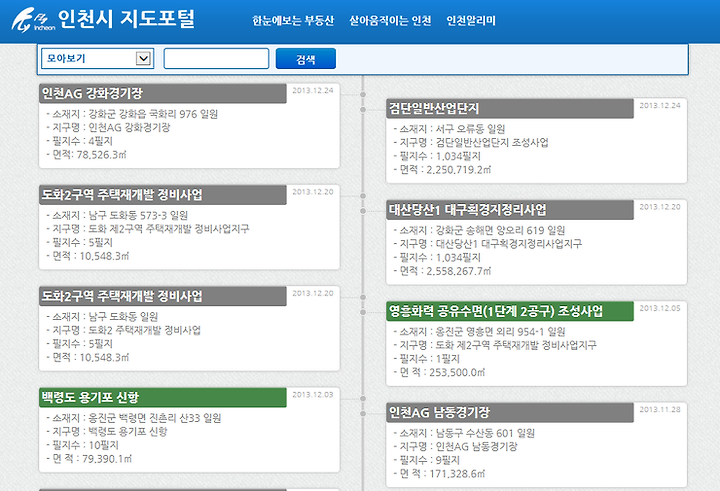720x491 pixels.
Task: Click text 면 적 : 253,500.0㎡
Action: click(x=442, y=372)
